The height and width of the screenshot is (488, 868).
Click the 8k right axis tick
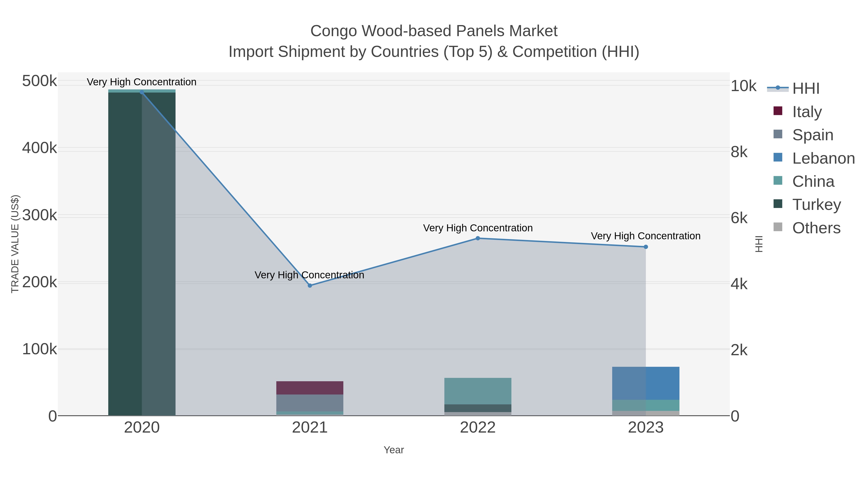pos(739,152)
